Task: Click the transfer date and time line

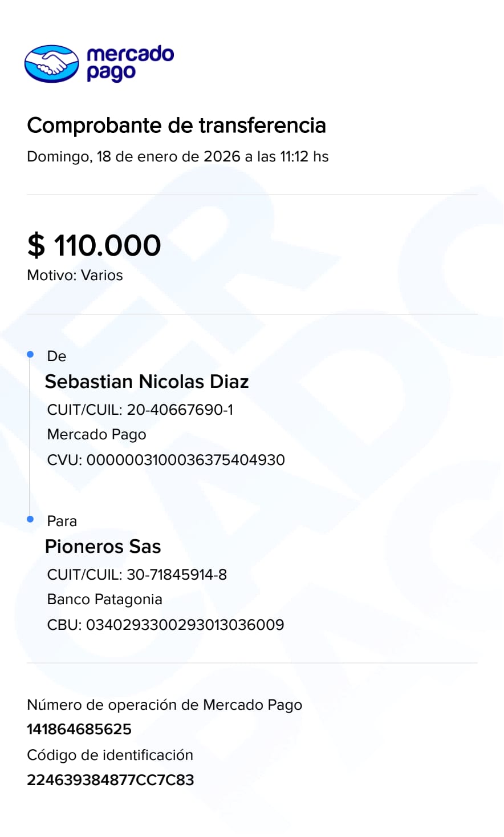Action: click(x=177, y=157)
